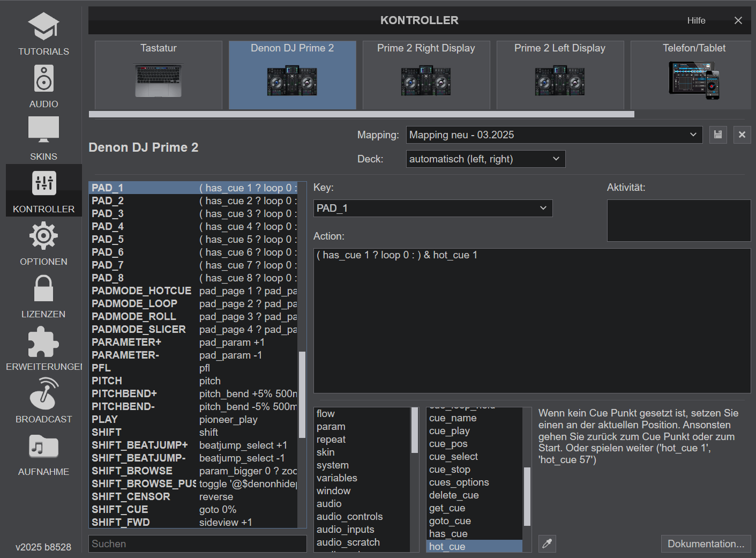Select the SHIFT_FWD mapping row
The width and height of the screenshot is (756, 558).
(193, 522)
